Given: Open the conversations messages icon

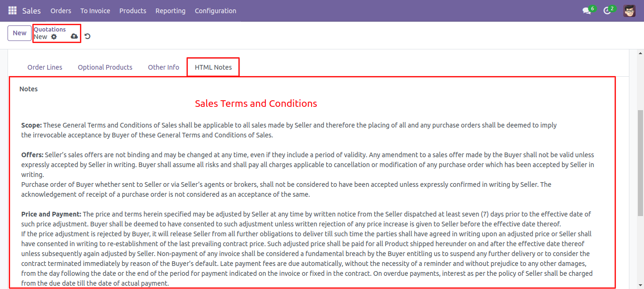Looking at the screenshot, I should [586, 10].
